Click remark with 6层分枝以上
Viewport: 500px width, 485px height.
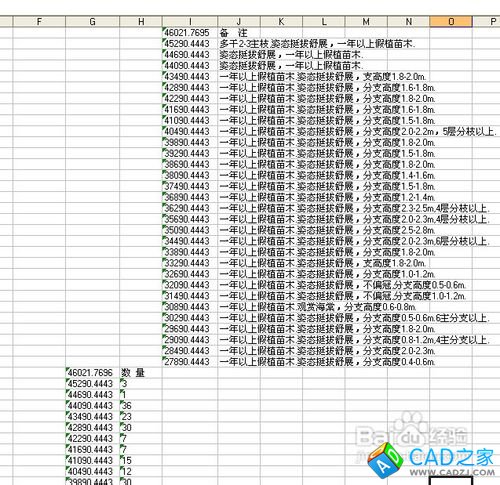point(354,241)
